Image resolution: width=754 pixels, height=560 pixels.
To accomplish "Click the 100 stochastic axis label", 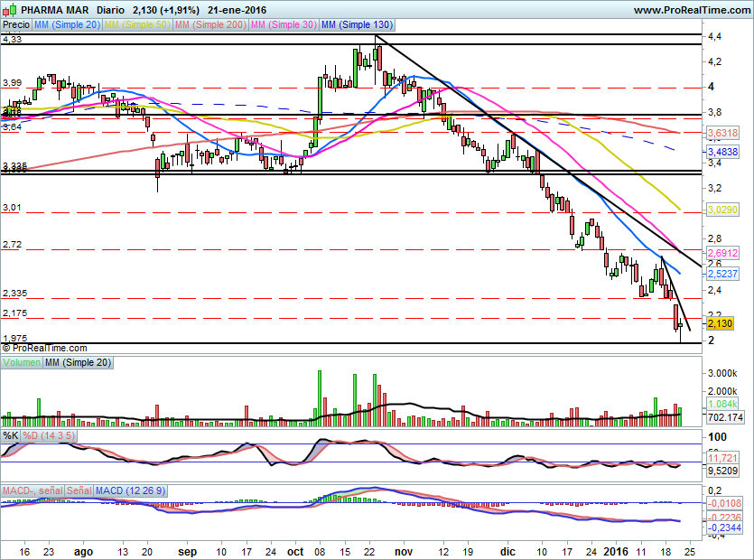I will point(718,437).
